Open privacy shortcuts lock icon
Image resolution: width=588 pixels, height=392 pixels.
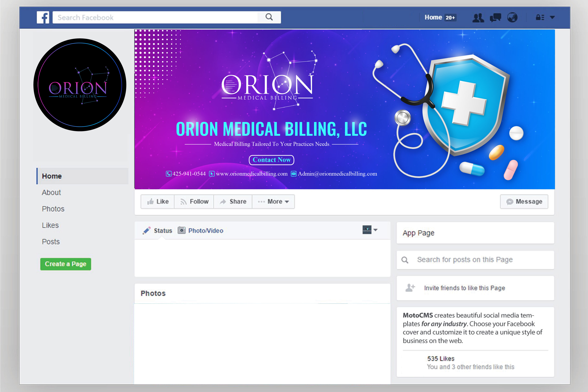tap(539, 17)
